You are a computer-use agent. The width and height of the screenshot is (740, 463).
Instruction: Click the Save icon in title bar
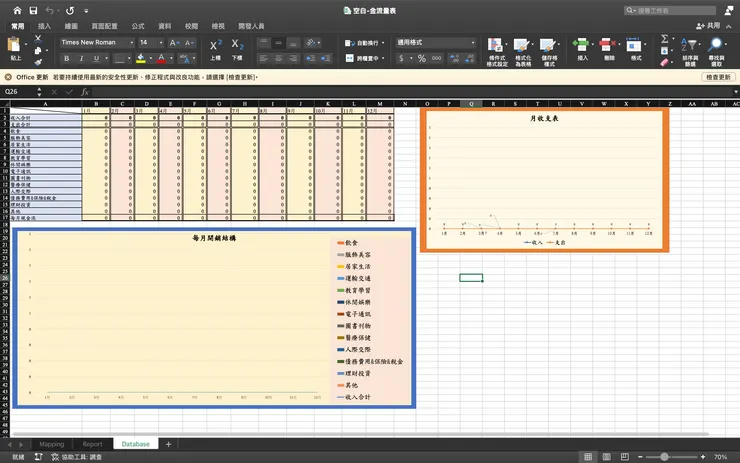(32, 9)
